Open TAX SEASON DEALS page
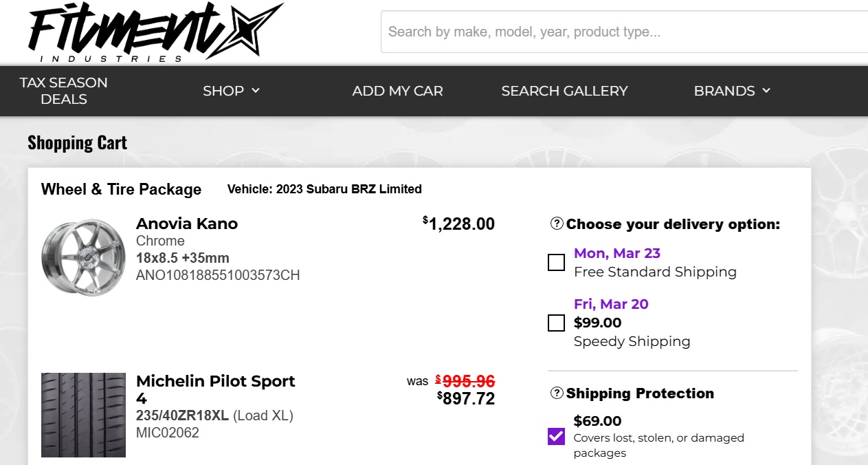The image size is (868, 465). pyautogui.click(x=64, y=91)
